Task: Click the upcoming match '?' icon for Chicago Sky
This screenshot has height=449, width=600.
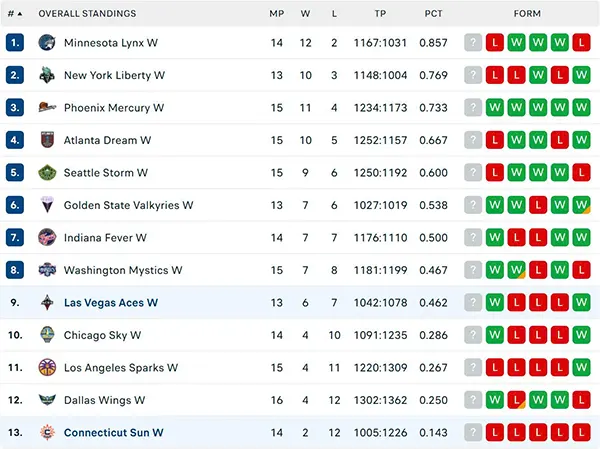Action: pyautogui.click(x=473, y=335)
